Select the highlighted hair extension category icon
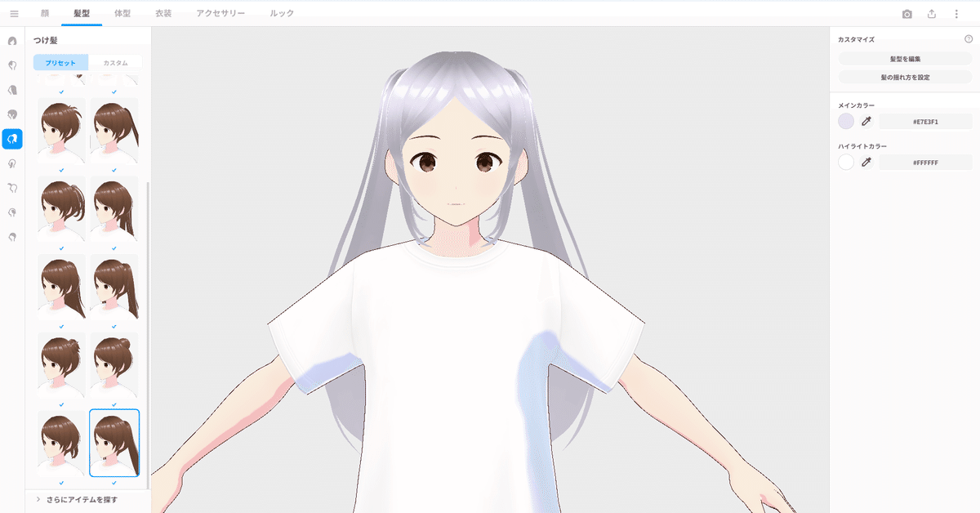Image resolution: width=980 pixels, height=513 pixels. [x=12, y=139]
